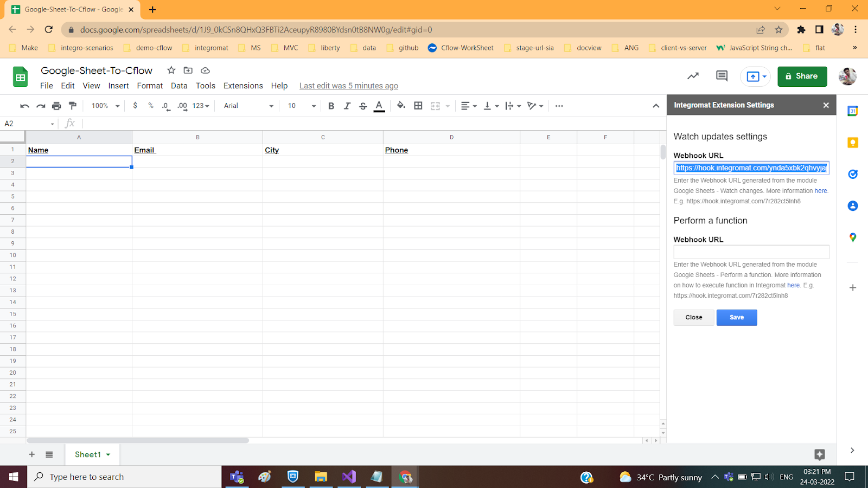Open the Windows Start menu

pos(14,477)
